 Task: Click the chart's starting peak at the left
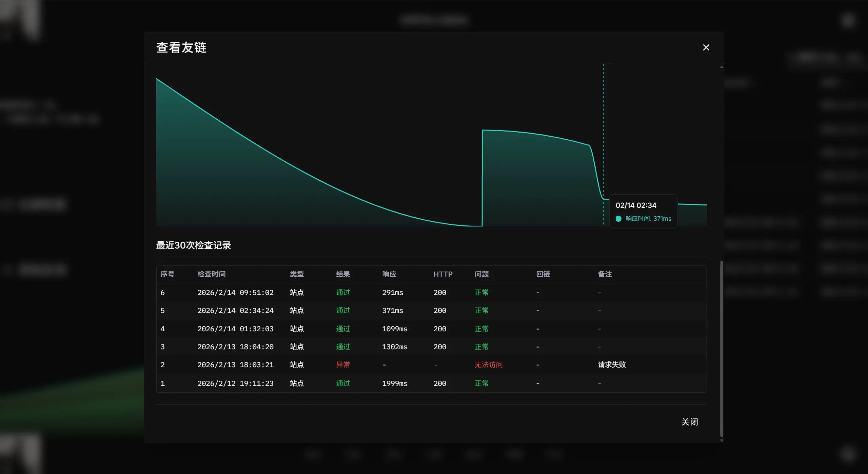[x=157, y=79]
